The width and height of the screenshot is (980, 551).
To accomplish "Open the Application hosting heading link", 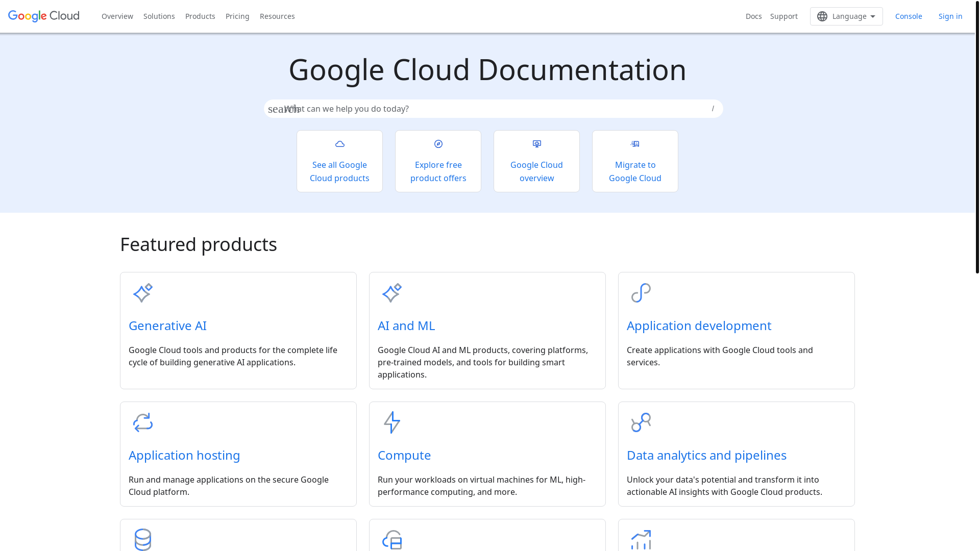I will coord(184,455).
